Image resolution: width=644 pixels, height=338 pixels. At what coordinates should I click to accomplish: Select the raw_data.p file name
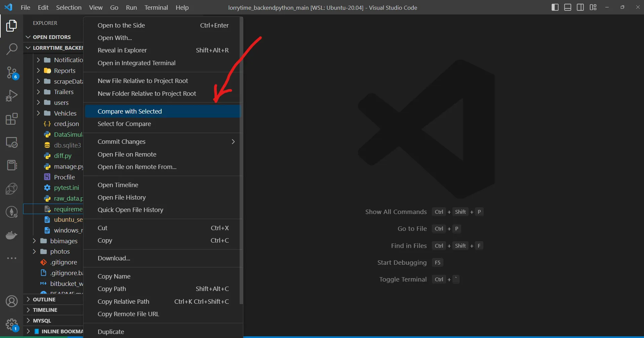pos(69,199)
